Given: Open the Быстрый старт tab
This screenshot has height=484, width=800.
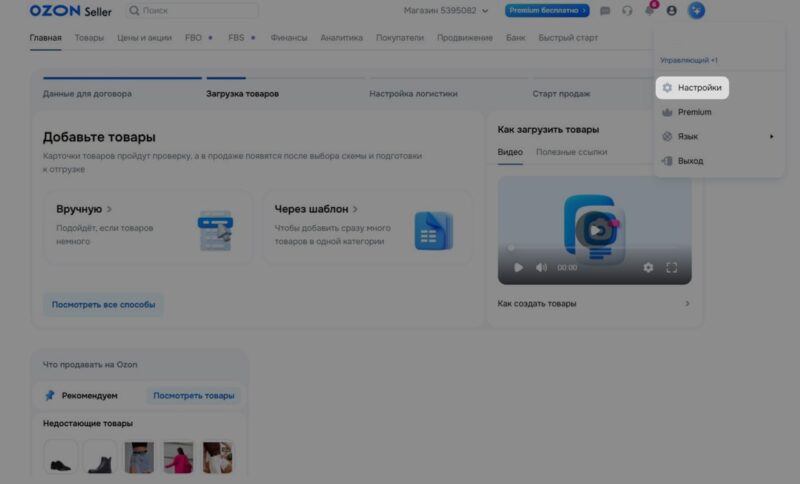Looking at the screenshot, I should coord(568,38).
